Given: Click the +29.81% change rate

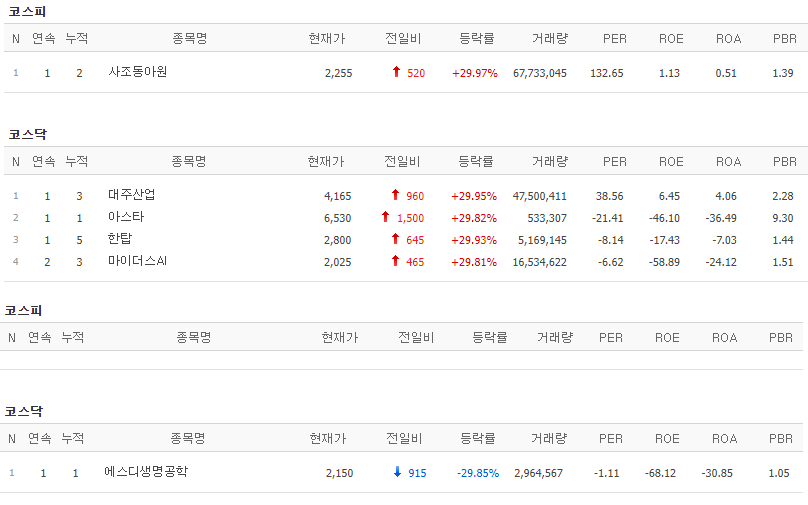Looking at the screenshot, I should pos(474,262).
